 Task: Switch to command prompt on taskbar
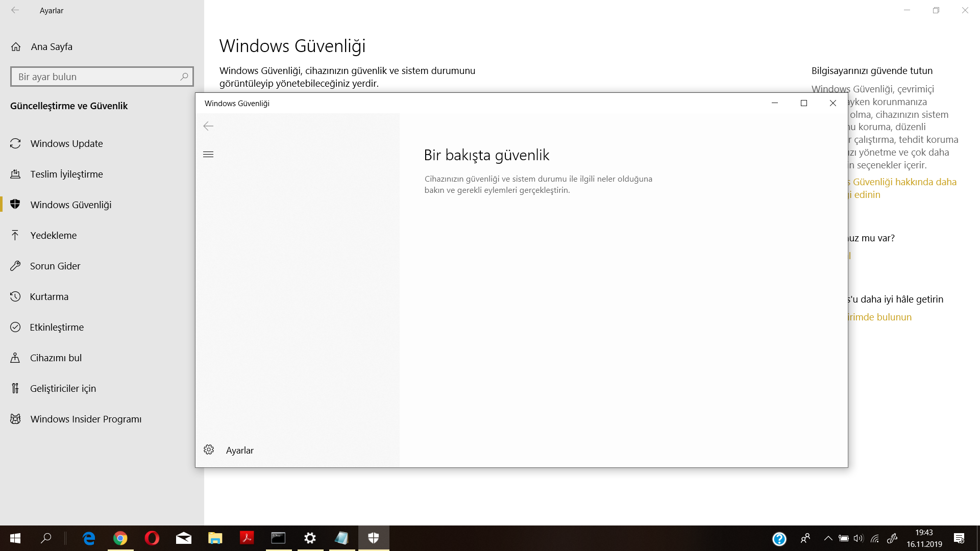click(x=279, y=538)
